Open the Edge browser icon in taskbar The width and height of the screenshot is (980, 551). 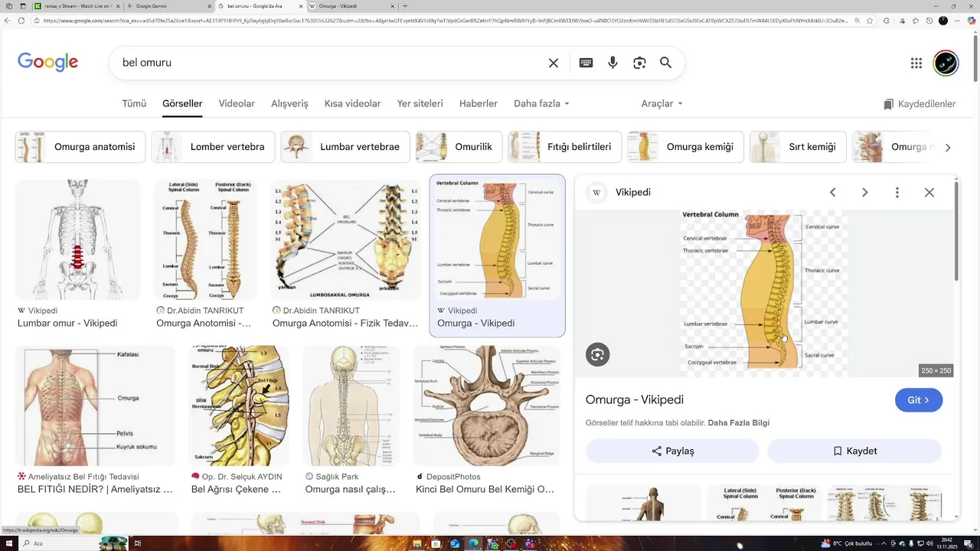click(x=472, y=543)
